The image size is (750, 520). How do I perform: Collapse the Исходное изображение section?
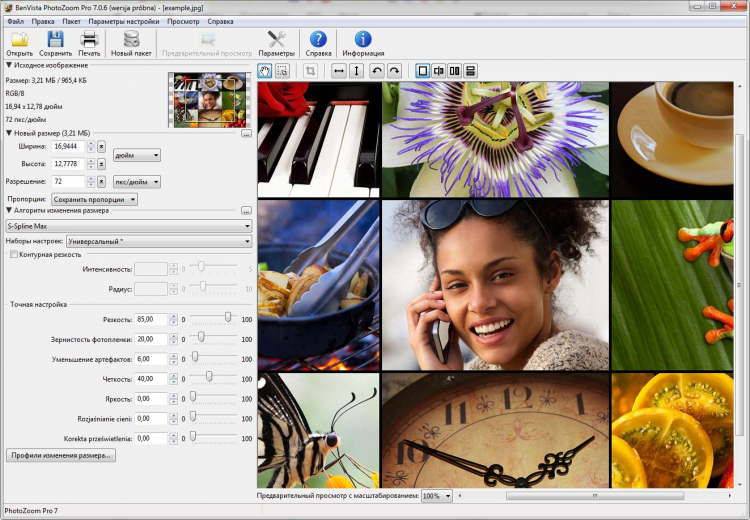click(x=9, y=65)
